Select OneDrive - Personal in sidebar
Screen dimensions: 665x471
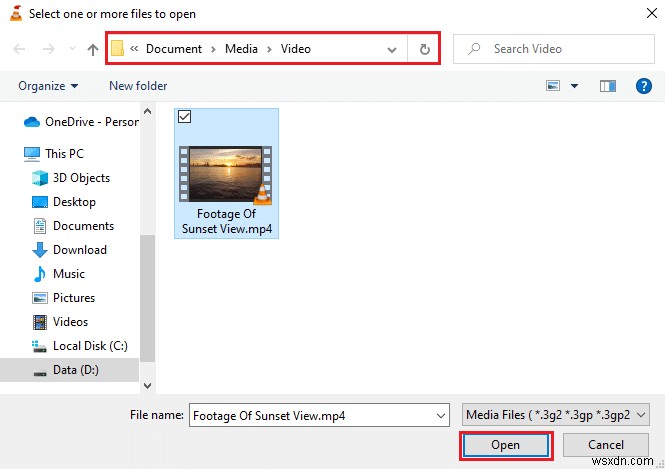click(x=81, y=122)
